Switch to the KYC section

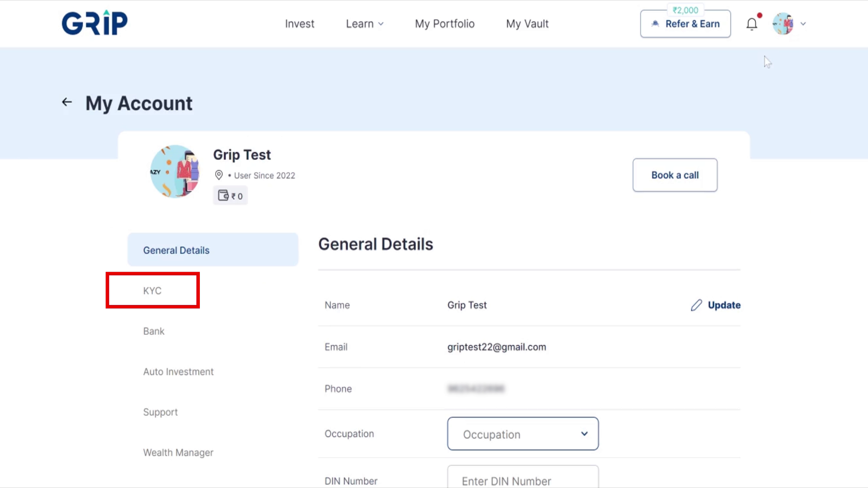[152, 291]
